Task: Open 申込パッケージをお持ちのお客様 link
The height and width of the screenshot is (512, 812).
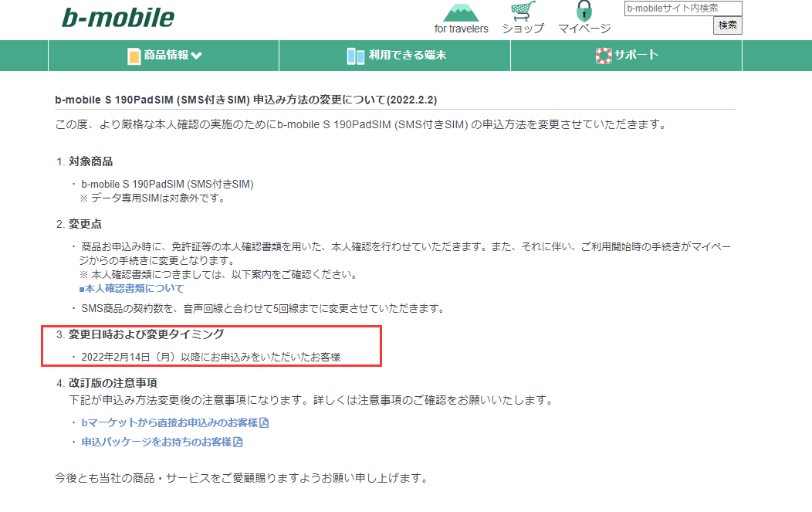Action: point(156,442)
